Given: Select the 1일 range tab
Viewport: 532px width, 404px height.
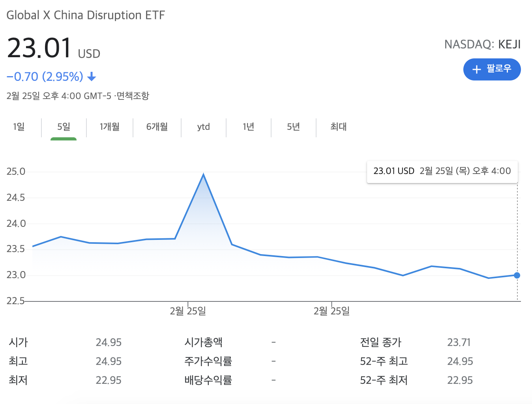Looking at the screenshot, I should (19, 127).
